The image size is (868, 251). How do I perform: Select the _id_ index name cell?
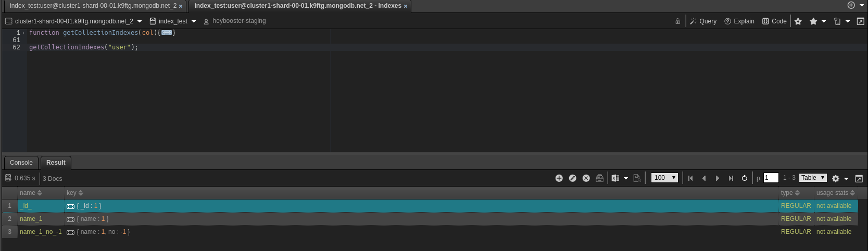(41, 206)
